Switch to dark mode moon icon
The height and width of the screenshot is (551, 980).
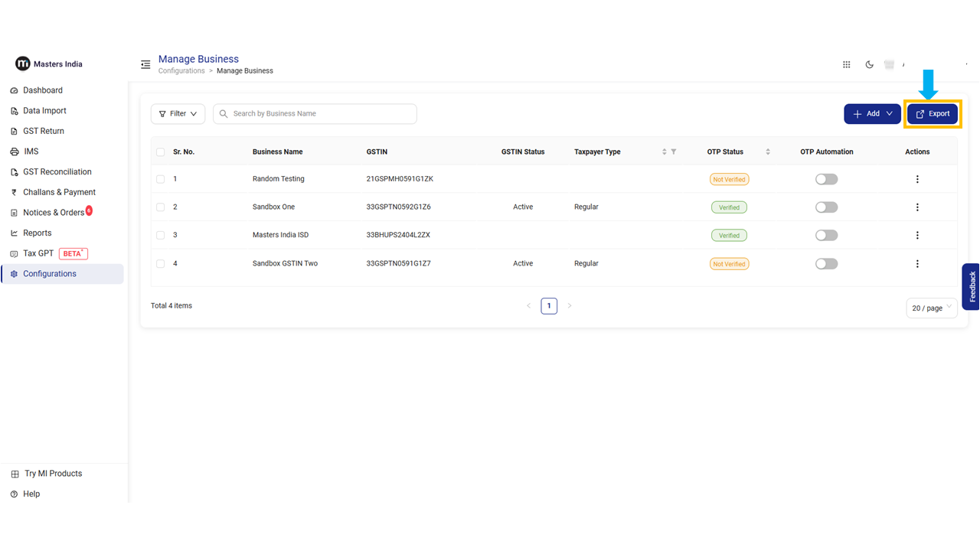(869, 65)
